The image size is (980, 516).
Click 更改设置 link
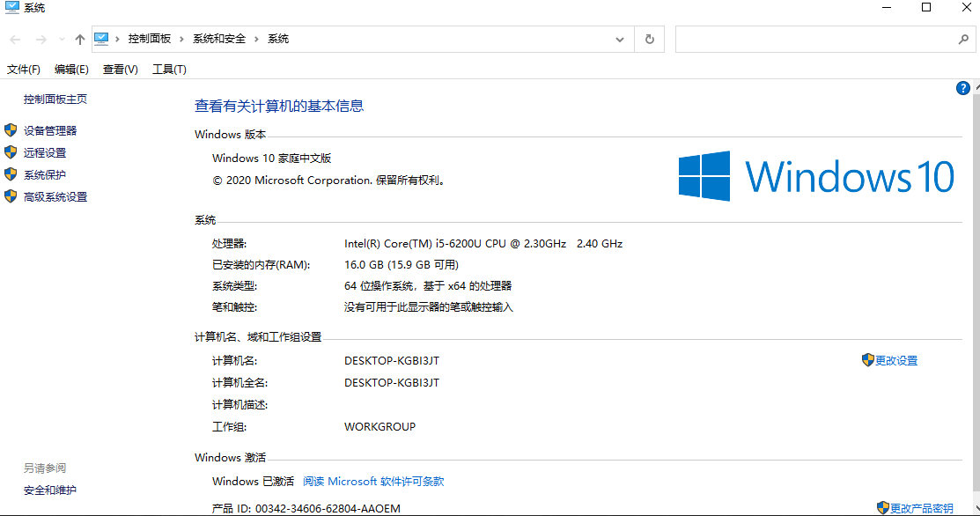coord(896,360)
